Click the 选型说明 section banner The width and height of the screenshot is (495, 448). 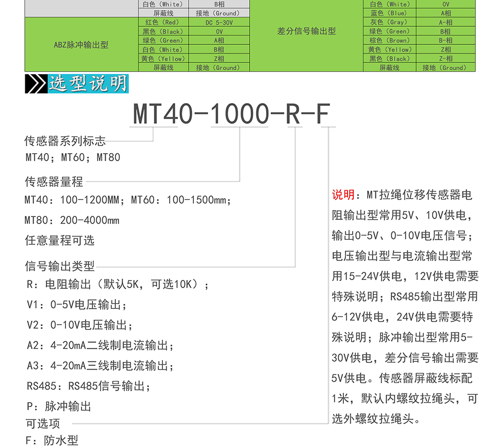tap(88, 83)
